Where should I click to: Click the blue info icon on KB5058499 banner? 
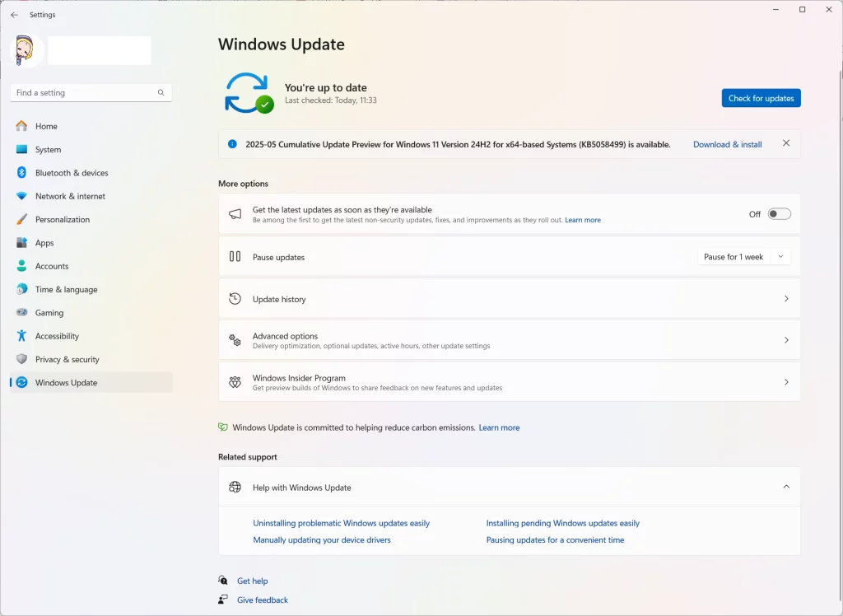(x=232, y=144)
